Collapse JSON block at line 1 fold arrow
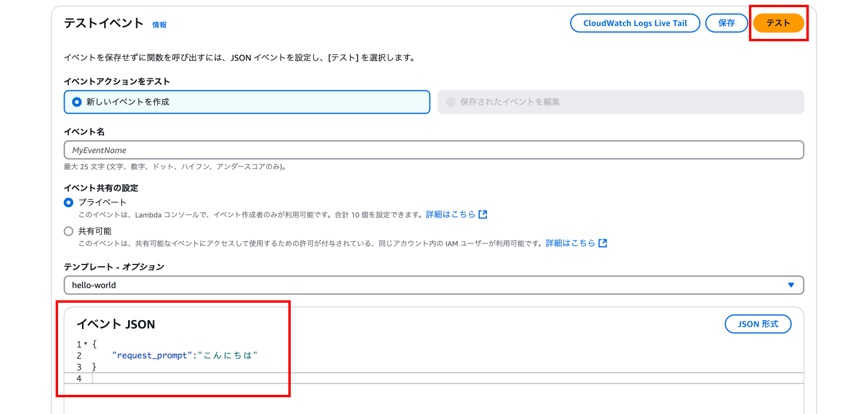The height and width of the screenshot is (414, 868). (x=86, y=344)
